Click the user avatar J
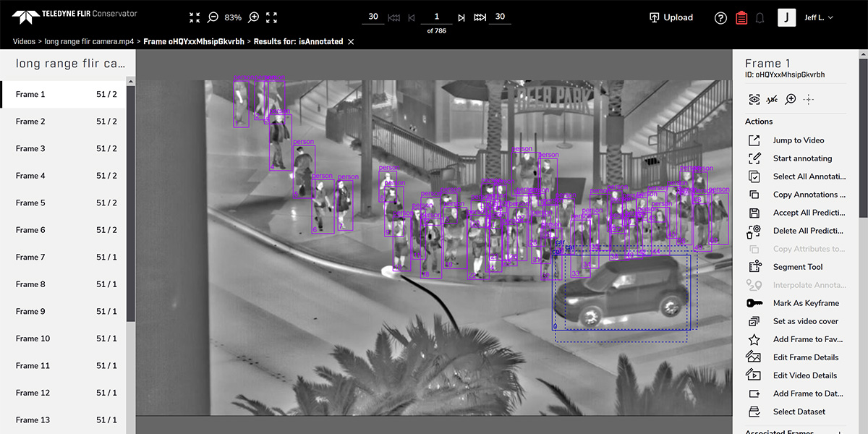Screen dimensions: 868x434 coord(786,17)
